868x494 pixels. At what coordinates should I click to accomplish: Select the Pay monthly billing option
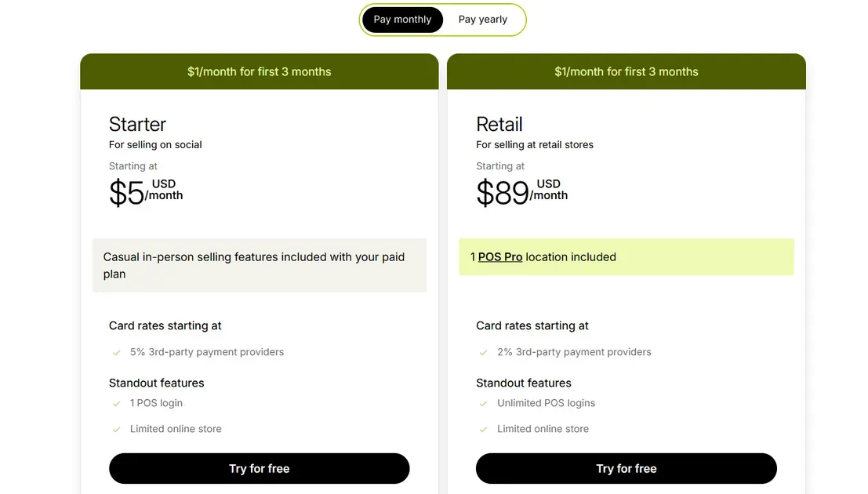tap(402, 20)
